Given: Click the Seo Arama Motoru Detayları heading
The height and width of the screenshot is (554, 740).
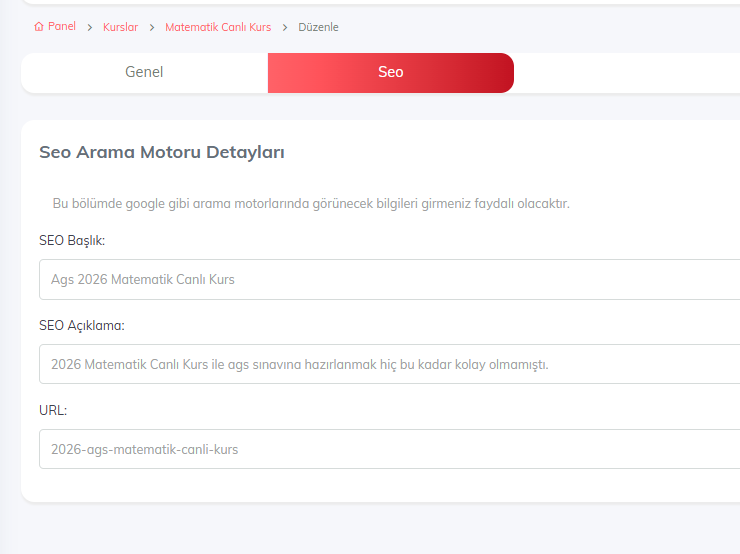Looking at the screenshot, I should click(162, 152).
